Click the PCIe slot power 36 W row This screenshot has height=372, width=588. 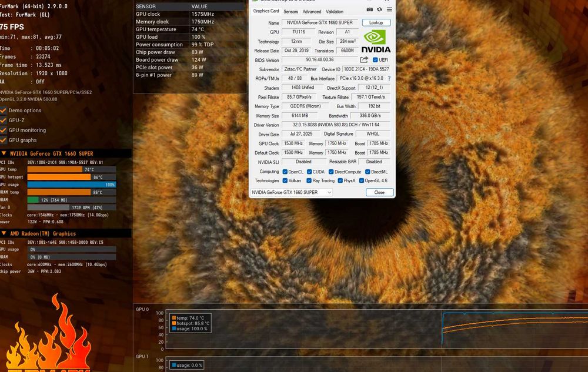[190, 68]
